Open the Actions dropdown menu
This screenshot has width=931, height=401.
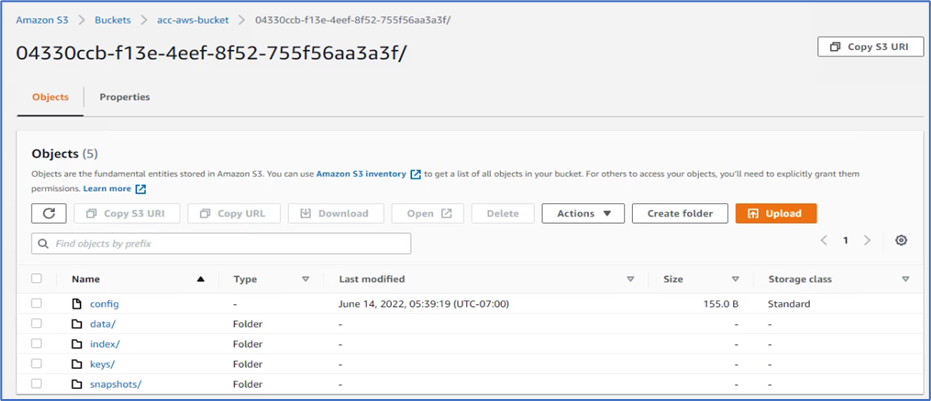pyautogui.click(x=583, y=213)
